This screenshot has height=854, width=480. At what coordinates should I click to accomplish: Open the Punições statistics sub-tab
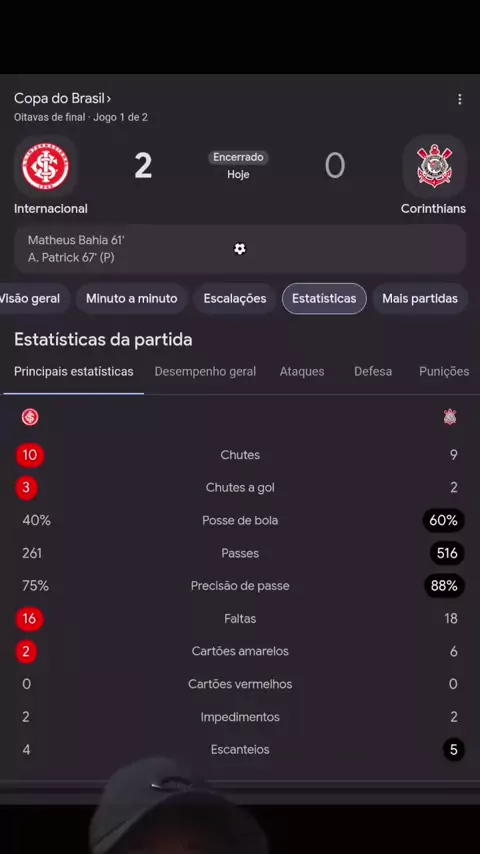pyautogui.click(x=444, y=371)
